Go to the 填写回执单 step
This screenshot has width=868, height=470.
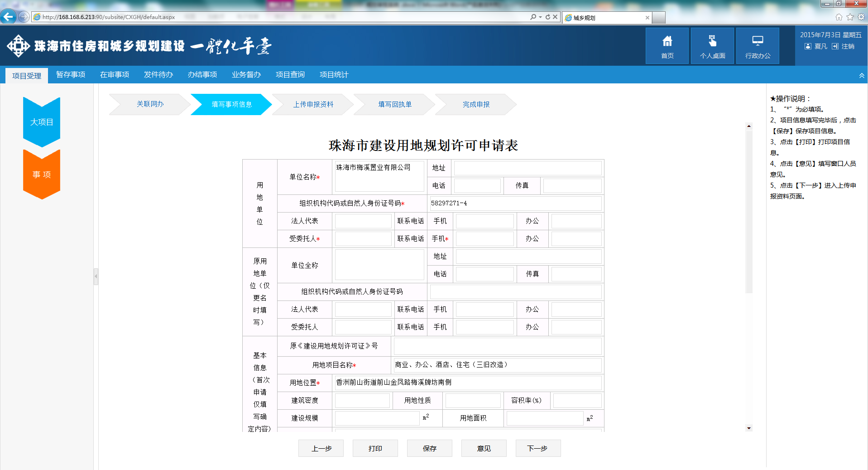point(394,104)
